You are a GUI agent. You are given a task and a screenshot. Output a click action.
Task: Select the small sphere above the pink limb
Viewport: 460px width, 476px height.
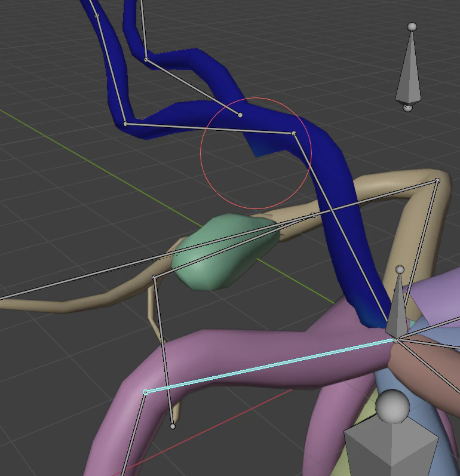tap(400, 269)
